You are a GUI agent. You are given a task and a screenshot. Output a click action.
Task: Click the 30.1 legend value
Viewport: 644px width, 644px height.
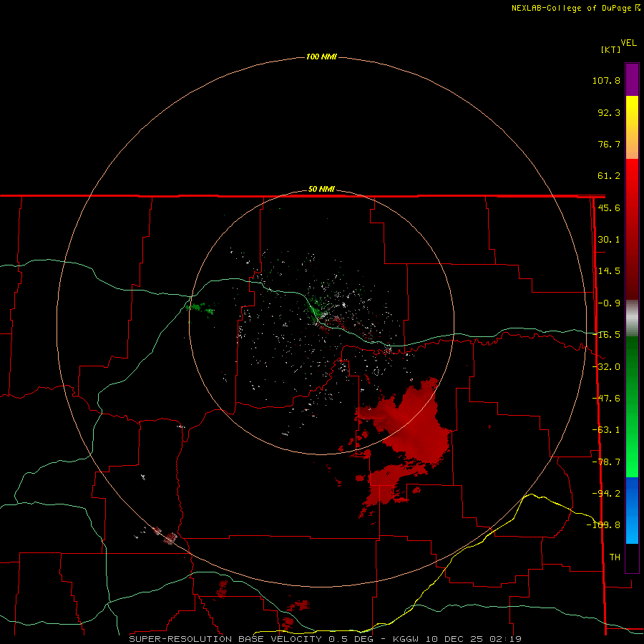tap(609, 240)
